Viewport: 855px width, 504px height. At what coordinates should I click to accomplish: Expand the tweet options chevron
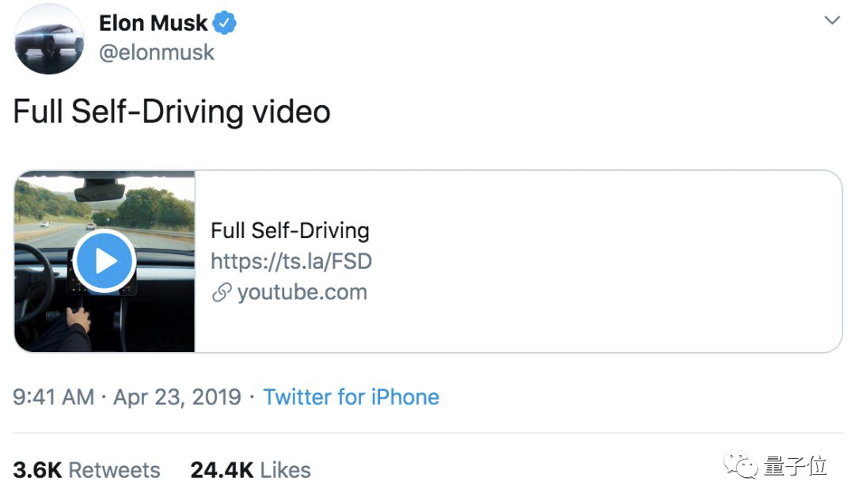pos(831,21)
